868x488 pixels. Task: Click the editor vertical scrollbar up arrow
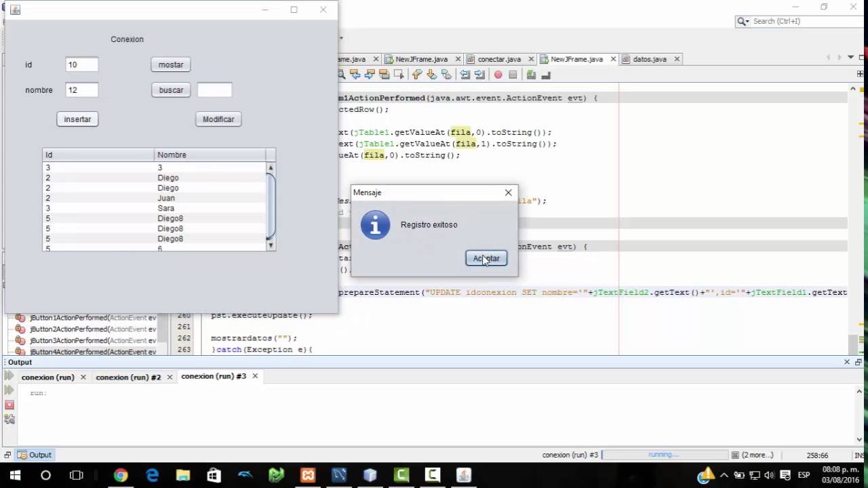852,89
